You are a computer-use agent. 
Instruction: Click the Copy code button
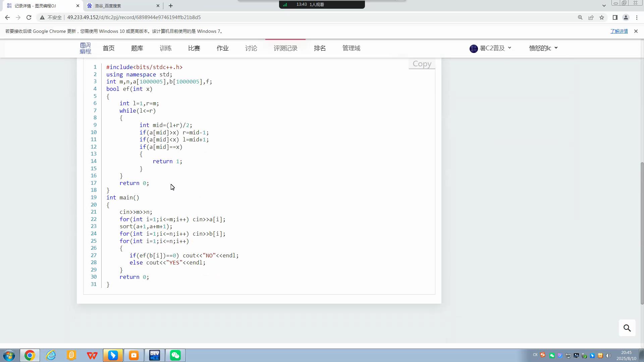pos(422,64)
